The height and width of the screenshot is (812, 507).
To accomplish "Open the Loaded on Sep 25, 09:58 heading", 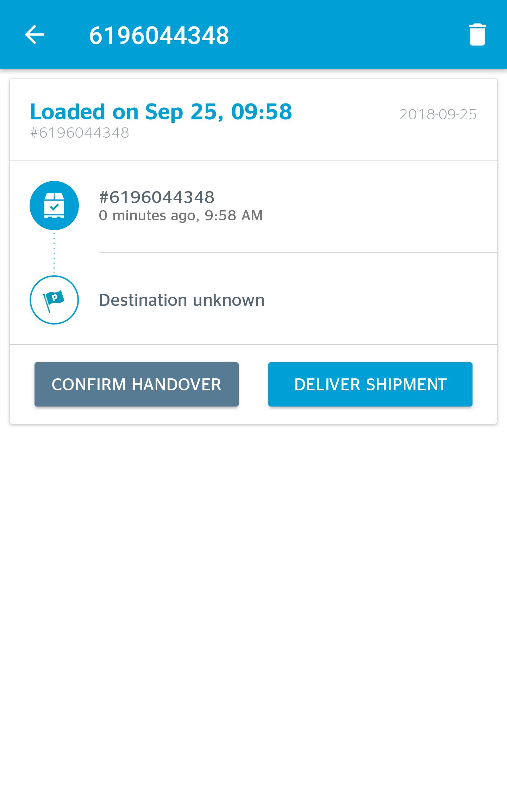I will tap(161, 112).
